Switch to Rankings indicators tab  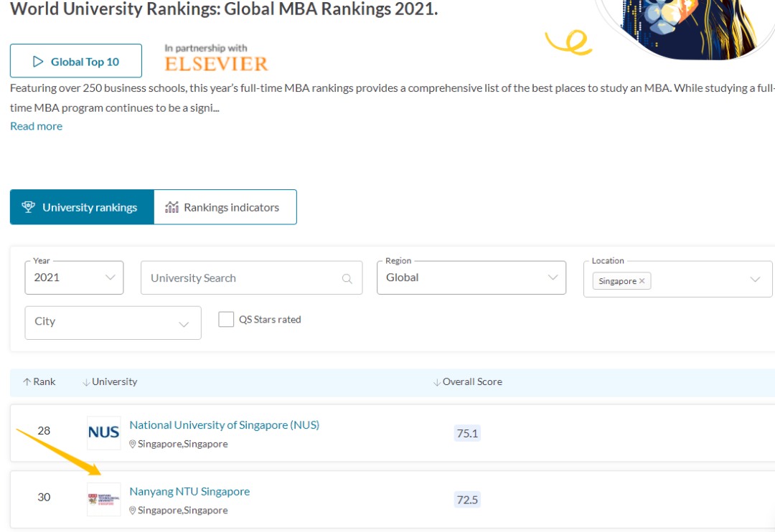(225, 207)
